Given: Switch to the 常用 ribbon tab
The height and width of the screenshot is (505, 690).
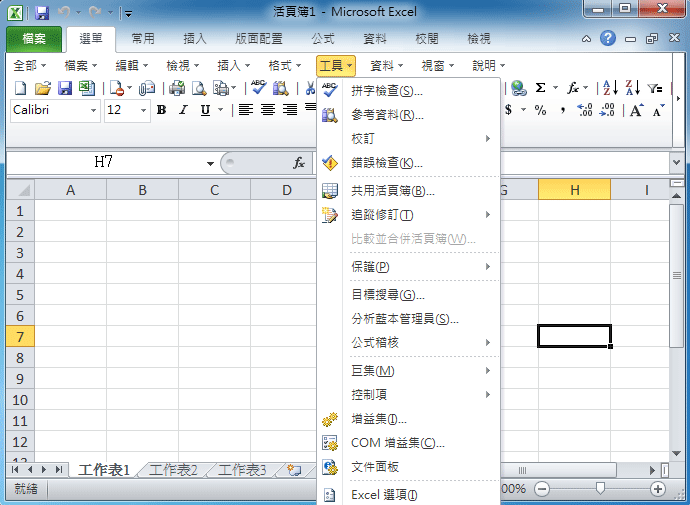Looking at the screenshot, I should pyautogui.click(x=143, y=39).
